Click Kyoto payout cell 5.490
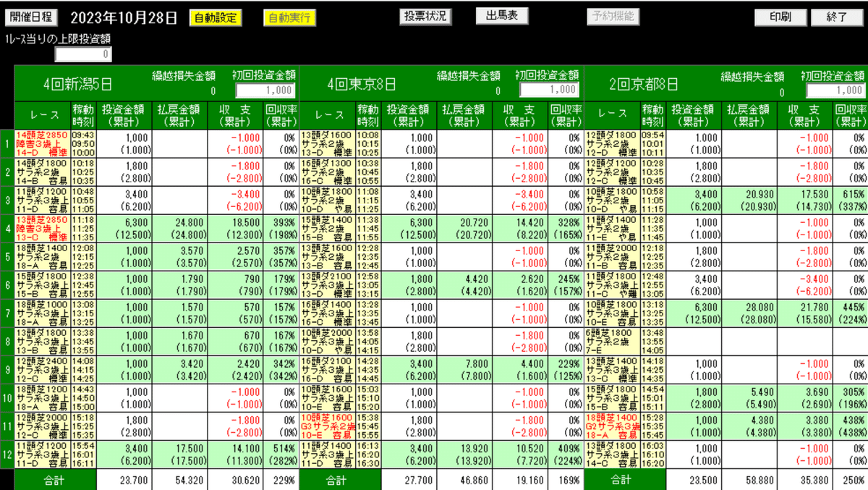Screen dimensions: 868x490 click(750, 398)
